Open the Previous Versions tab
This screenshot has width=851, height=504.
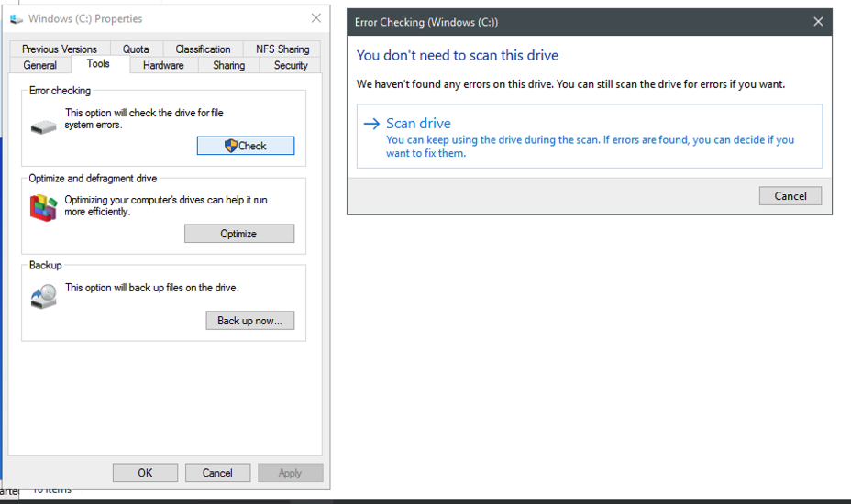60,49
